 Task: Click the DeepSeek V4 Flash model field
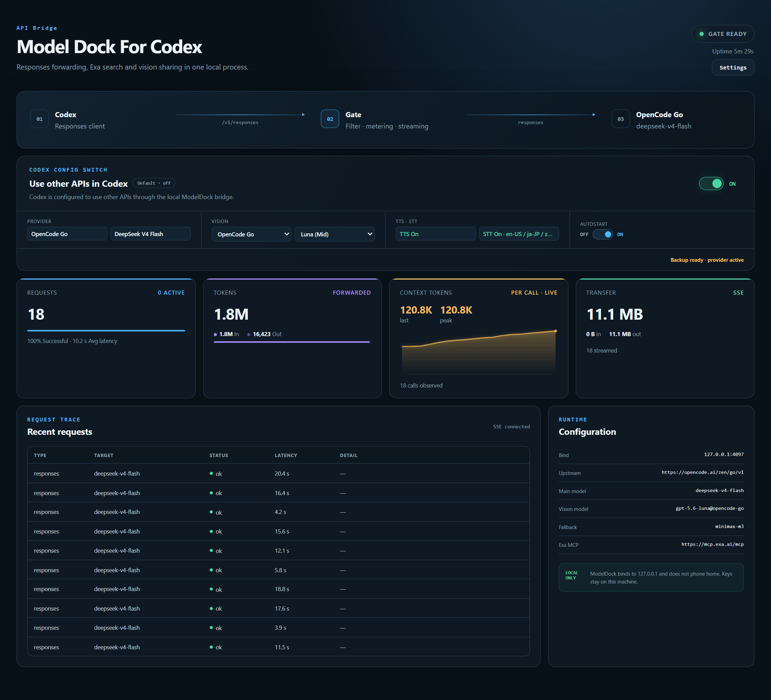click(150, 234)
